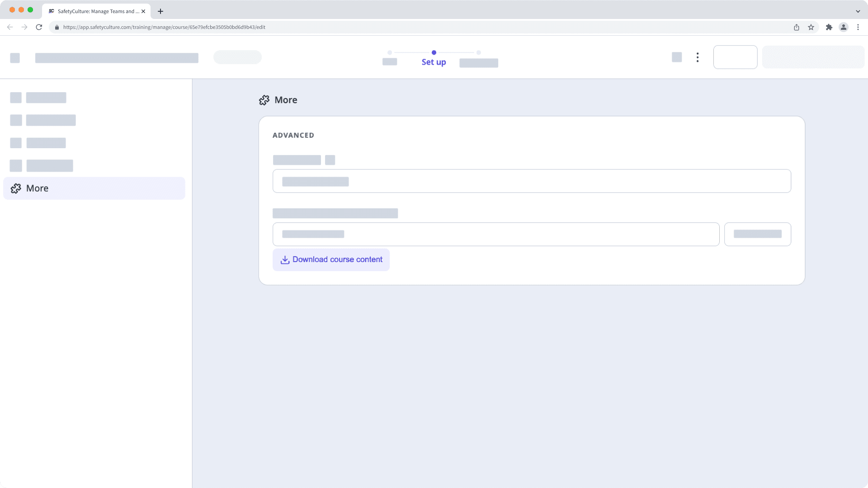Click the share page icon in address bar
The image size is (868, 488).
point(797,27)
